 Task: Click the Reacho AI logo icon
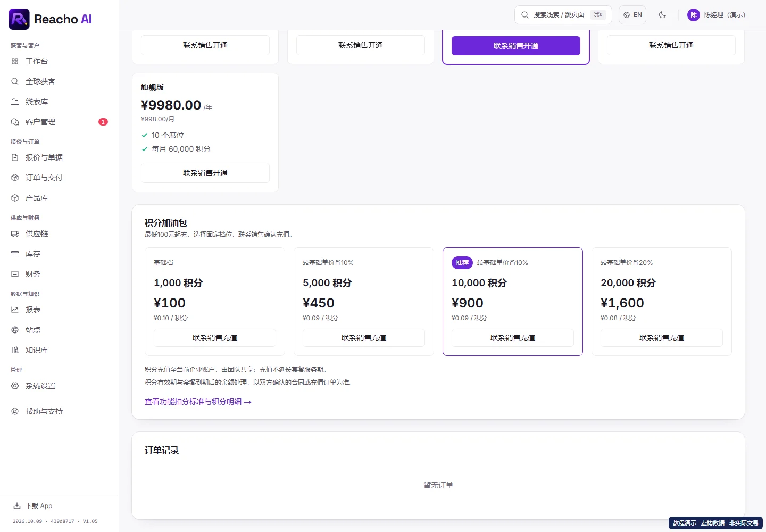(19, 19)
